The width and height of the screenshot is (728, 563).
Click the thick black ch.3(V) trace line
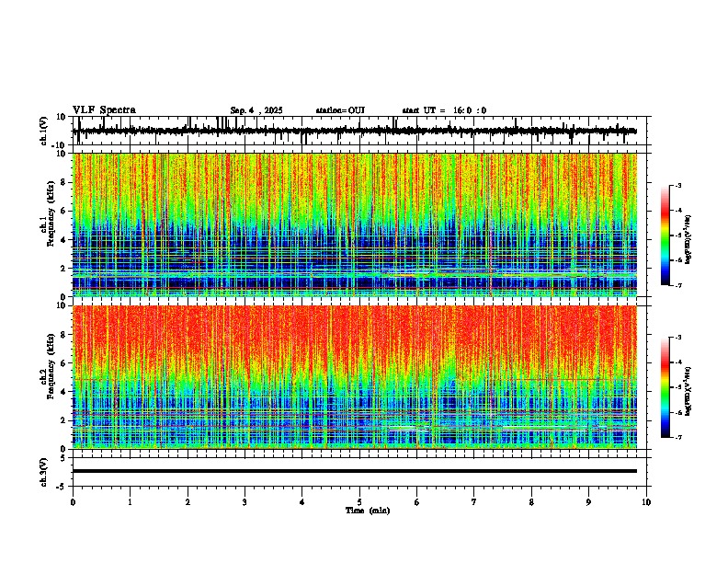coord(355,471)
